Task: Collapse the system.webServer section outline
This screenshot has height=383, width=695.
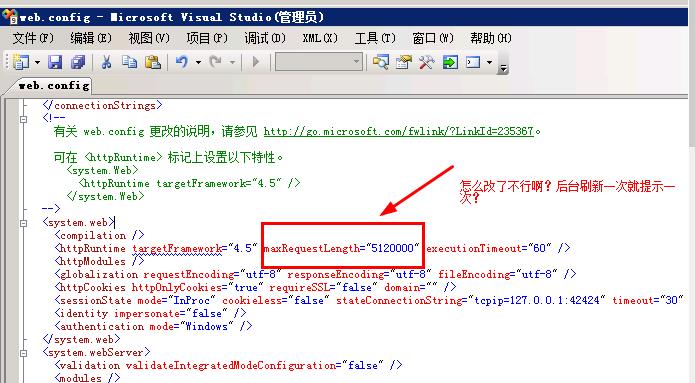Action: 23,353
